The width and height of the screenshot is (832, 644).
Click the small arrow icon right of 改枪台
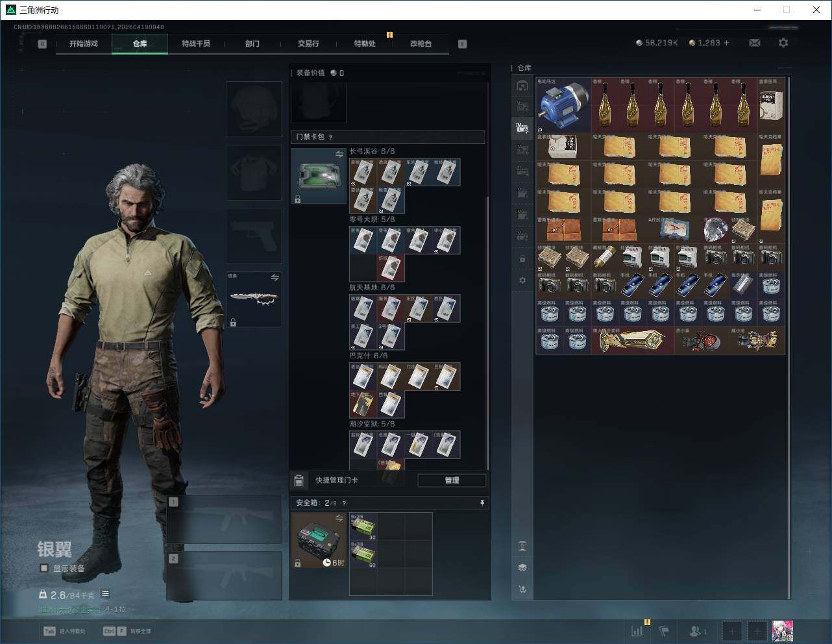point(463,44)
